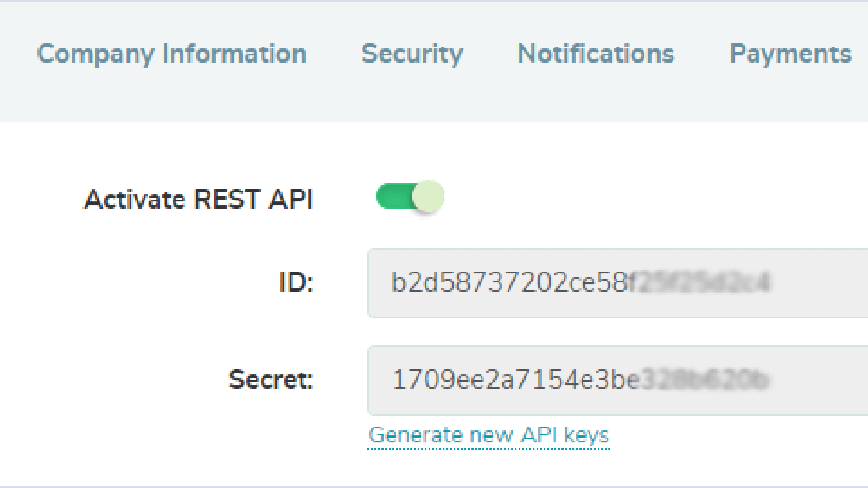Click the word "keys" in the Generate link
The height and width of the screenshot is (488, 868).
point(586,435)
